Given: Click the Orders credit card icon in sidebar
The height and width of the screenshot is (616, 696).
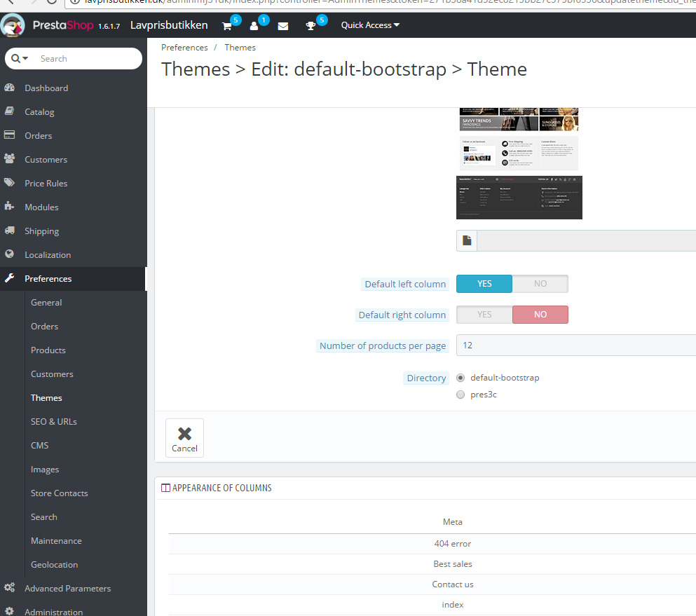Looking at the screenshot, I should 9,135.
